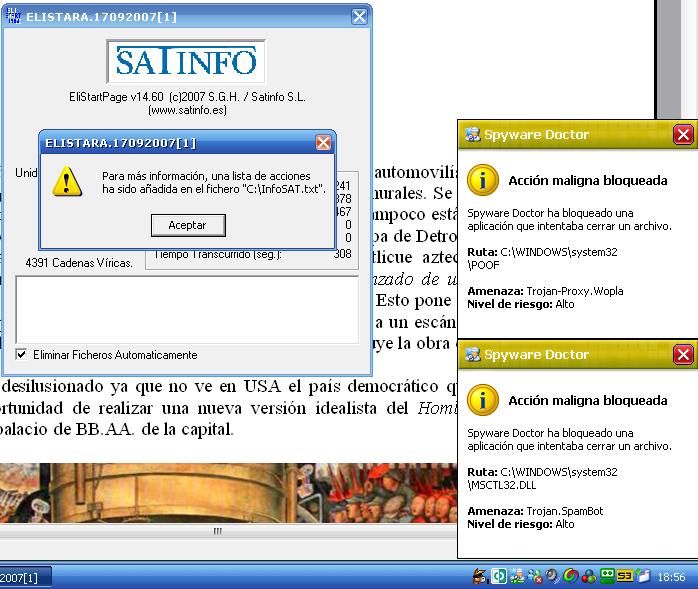
Task: Click 'Acción maligna bloqueada' heading in bottom alert
Action: click(588, 400)
